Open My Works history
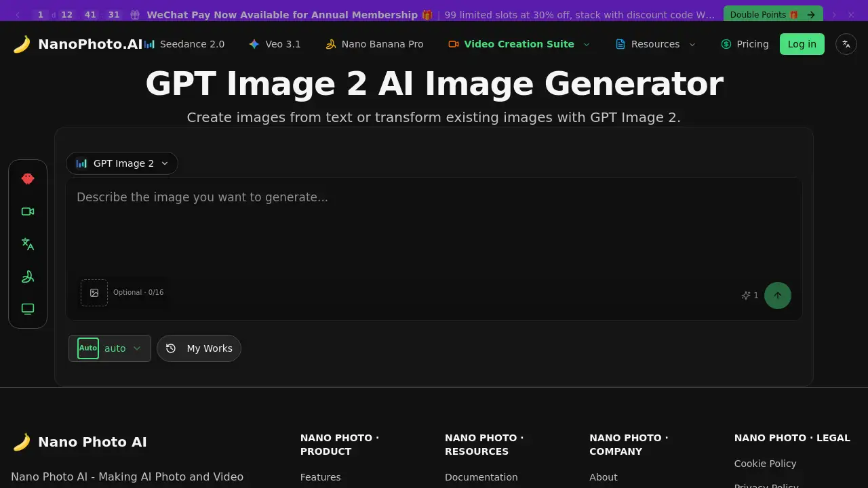The image size is (868, 488). coord(199,348)
